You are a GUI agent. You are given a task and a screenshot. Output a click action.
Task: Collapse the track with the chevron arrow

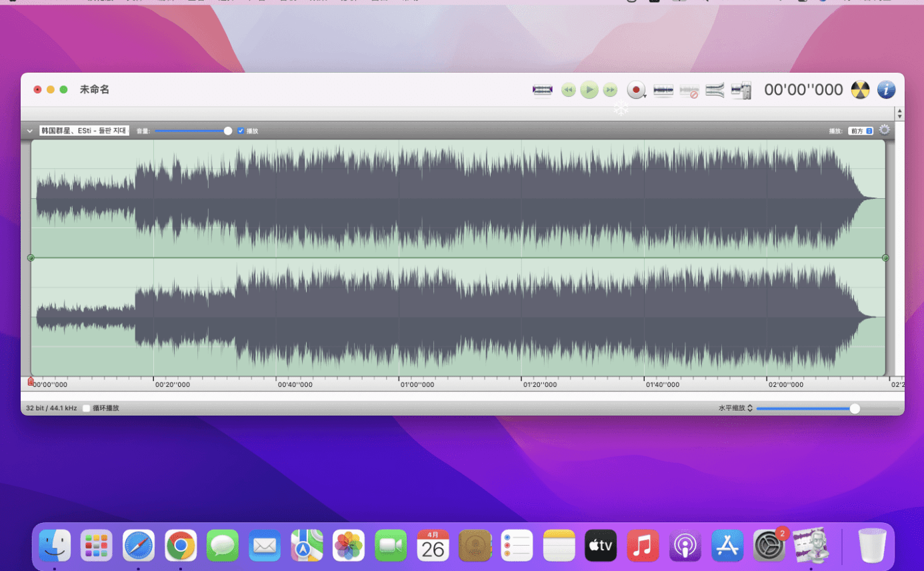pyautogui.click(x=30, y=131)
